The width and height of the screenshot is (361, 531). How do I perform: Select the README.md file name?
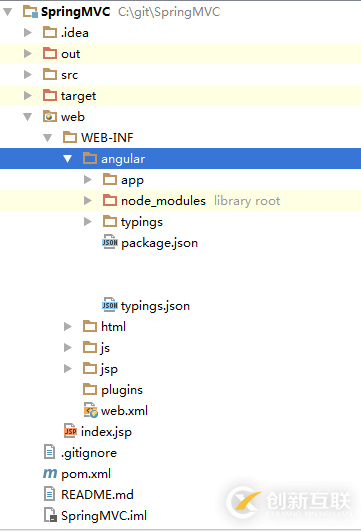[x=97, y=495]
